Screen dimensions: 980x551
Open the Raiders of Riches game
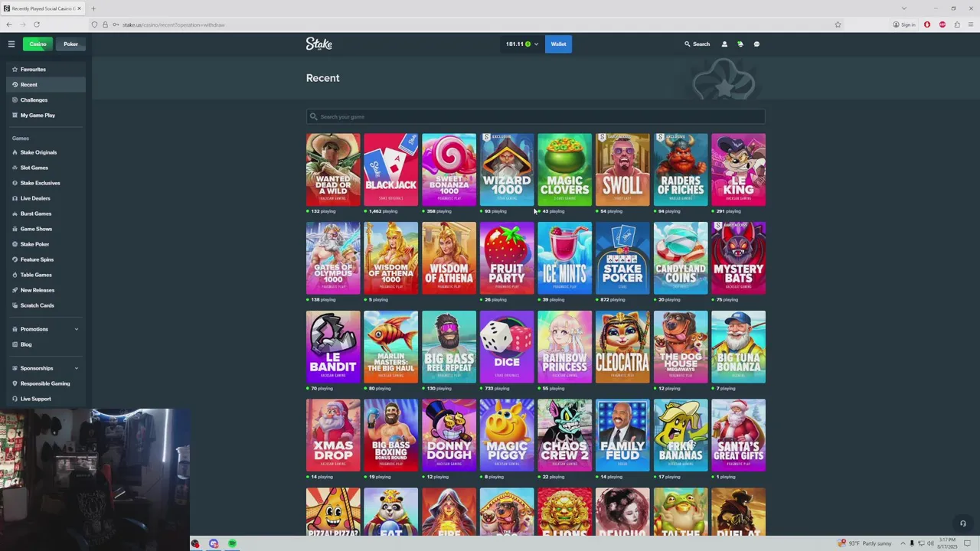click(x=681, y=170)
